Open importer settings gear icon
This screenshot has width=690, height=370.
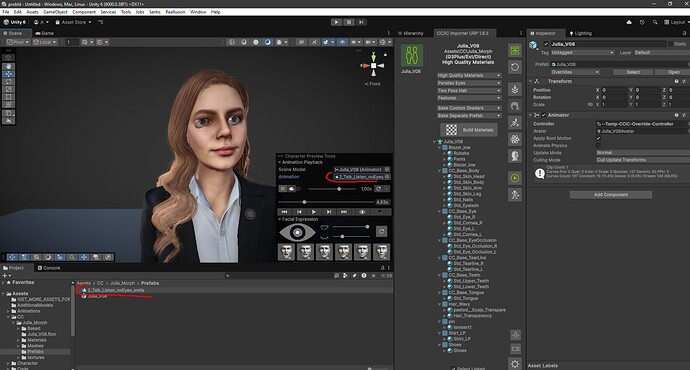pyautogui.click(x=515, y=363)
